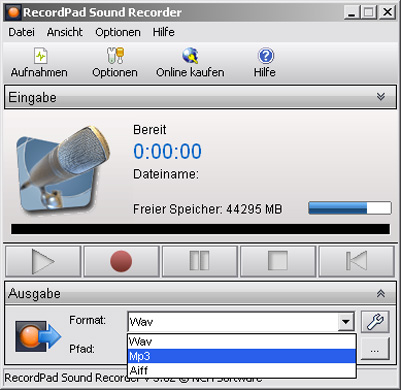Select Wav from the format list
The image size is (401, 390).
242,341
